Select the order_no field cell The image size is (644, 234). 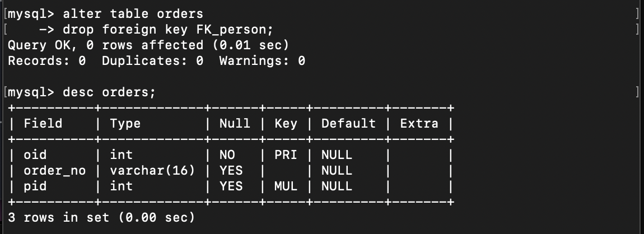[x=55, y=170]
